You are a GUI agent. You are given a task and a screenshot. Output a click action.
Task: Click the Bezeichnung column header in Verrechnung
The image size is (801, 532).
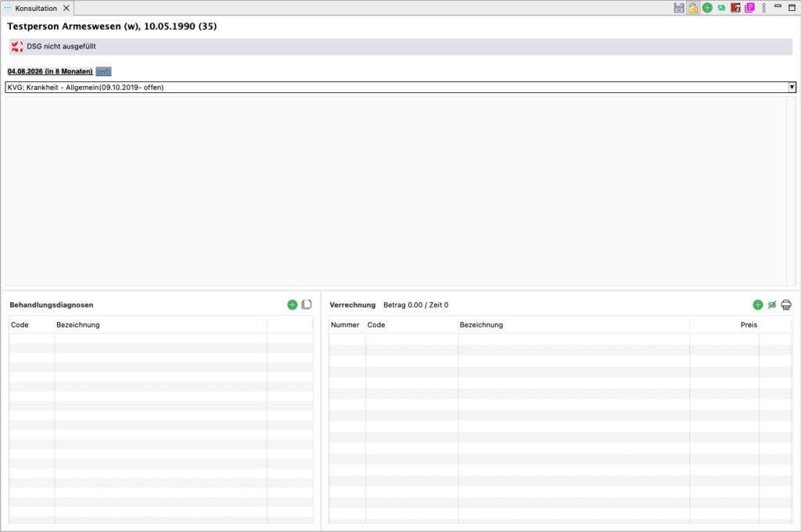pos(481,325)
